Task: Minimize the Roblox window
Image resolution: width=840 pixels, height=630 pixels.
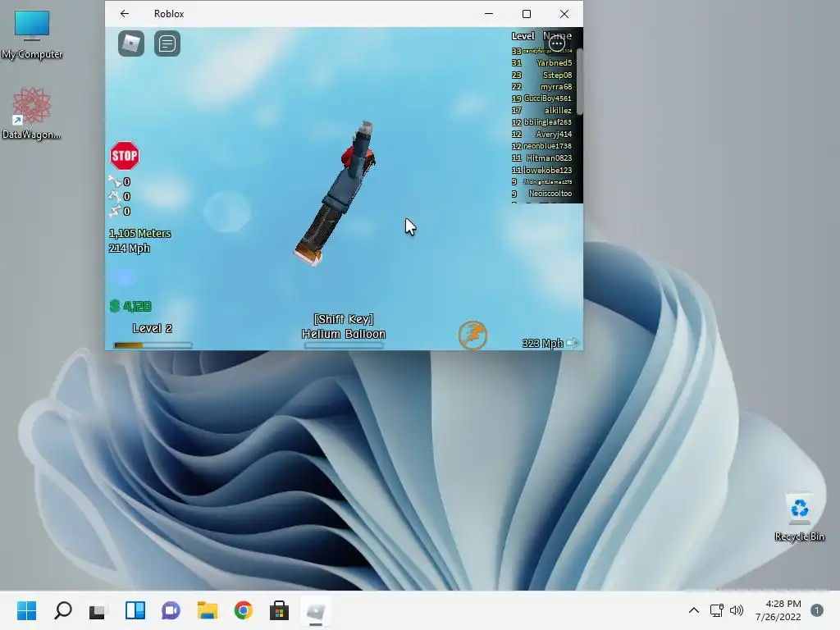Action: point(489,14)
